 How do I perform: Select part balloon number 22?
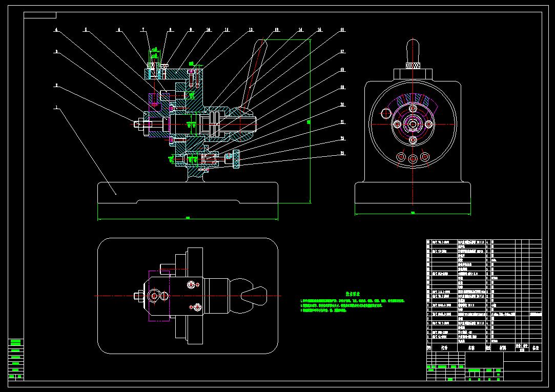tap(342, 138)
